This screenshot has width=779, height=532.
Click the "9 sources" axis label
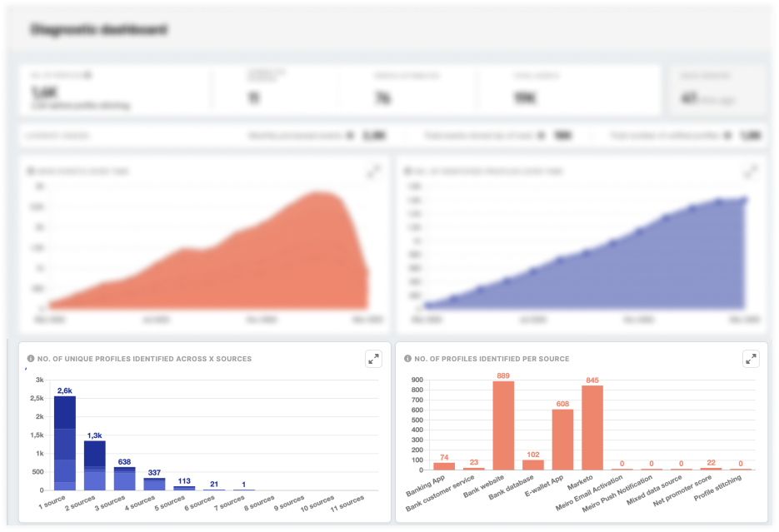pos(288,502)
